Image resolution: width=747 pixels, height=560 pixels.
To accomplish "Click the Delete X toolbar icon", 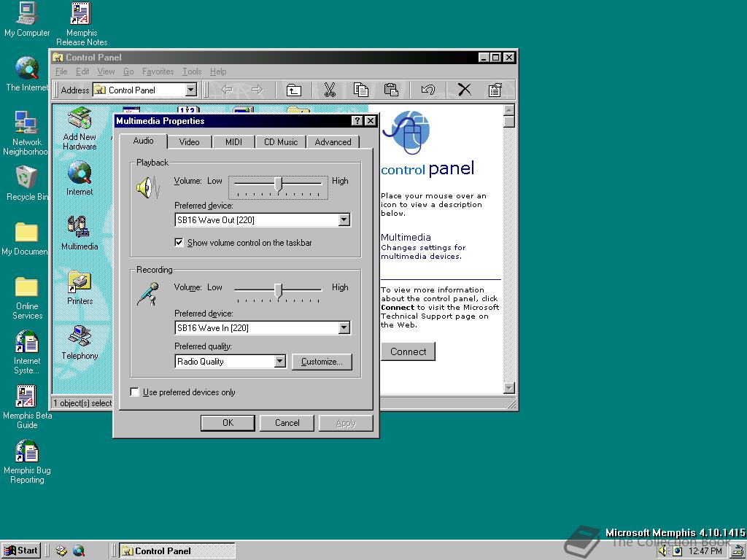I will [x=465, y=90].
